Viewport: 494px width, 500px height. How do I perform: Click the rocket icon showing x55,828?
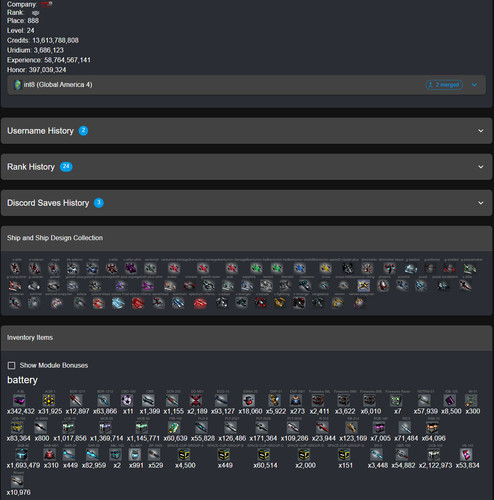pos(202,427)
